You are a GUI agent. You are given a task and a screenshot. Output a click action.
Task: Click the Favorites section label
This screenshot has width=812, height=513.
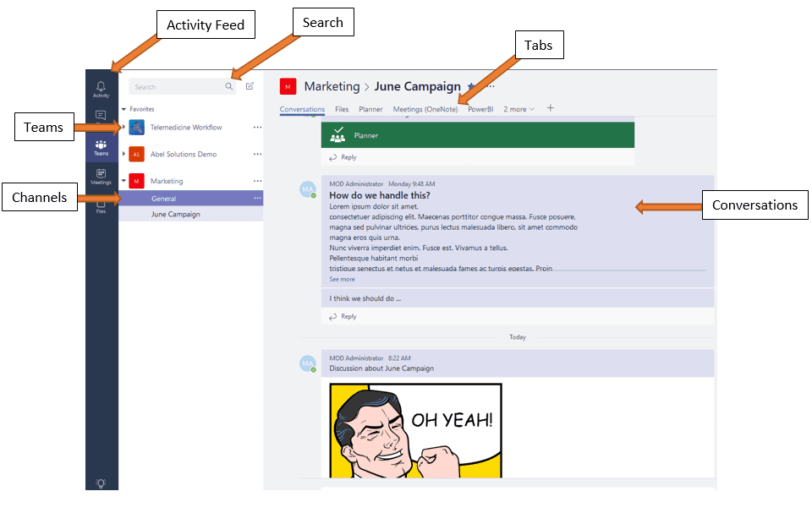point(142,109)
